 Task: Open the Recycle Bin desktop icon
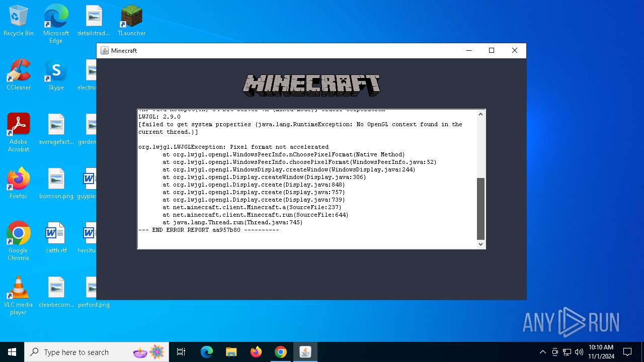pyautogui.click(x=19, y=21)
